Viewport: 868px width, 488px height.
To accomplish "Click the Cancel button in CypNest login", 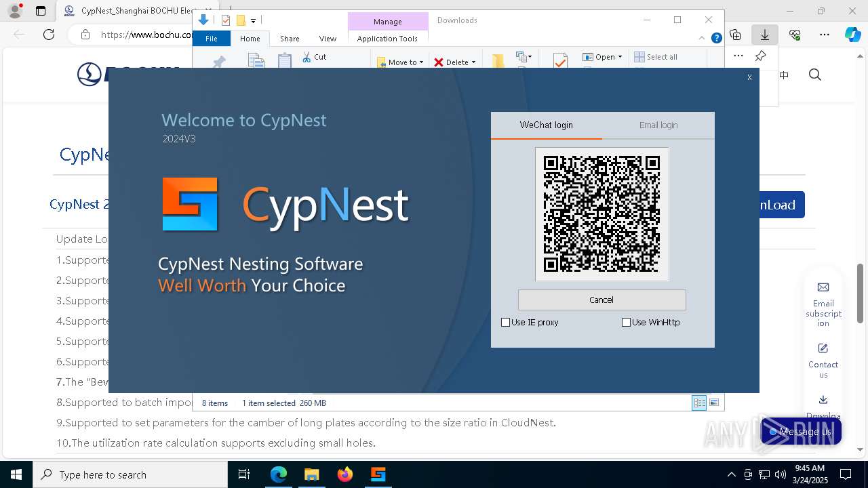I will [601, 300].
